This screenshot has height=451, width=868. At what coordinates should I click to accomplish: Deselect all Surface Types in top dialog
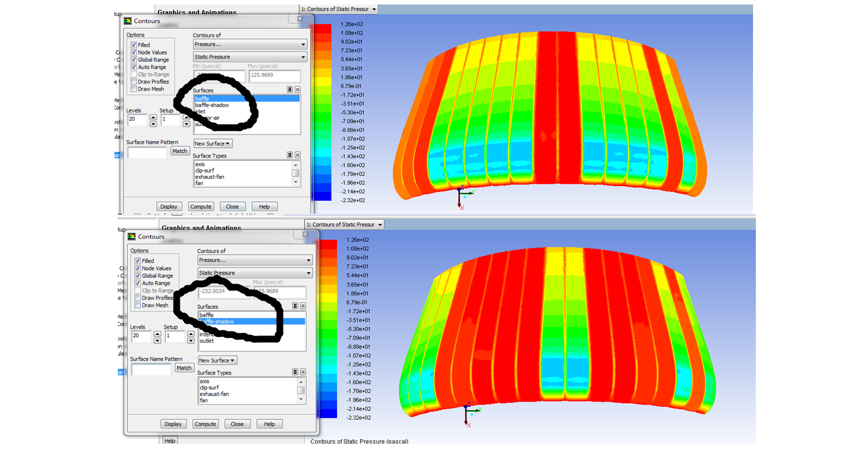[298, 155]
